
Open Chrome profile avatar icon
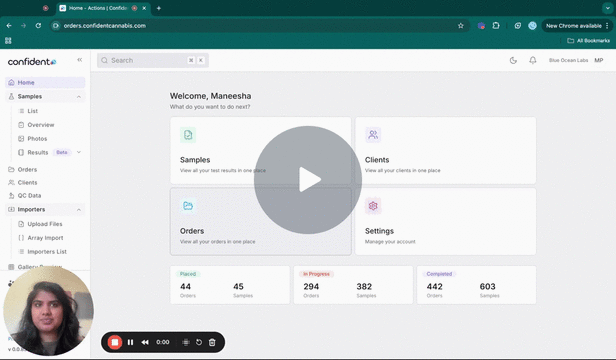[x=532, y=26]
